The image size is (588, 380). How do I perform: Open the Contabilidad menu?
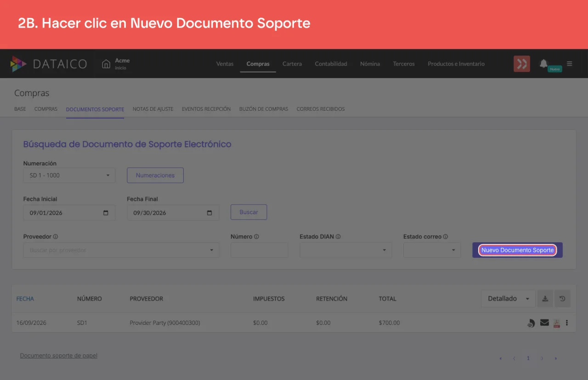(331, 64)
